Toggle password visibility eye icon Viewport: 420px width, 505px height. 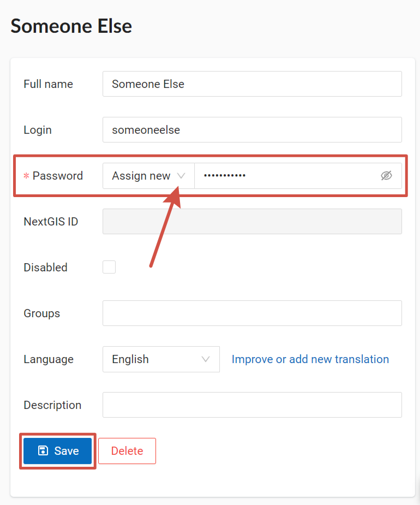pyautogui.click(x=386, y=176)
